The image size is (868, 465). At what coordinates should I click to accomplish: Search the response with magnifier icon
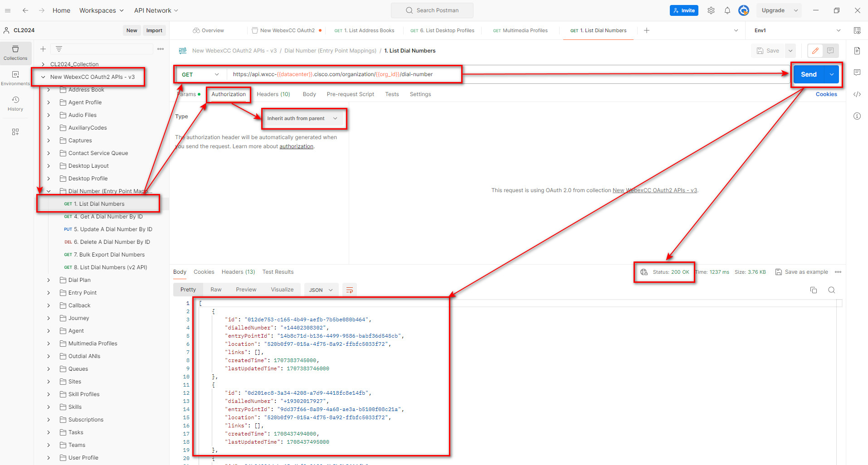click(832, 290)
